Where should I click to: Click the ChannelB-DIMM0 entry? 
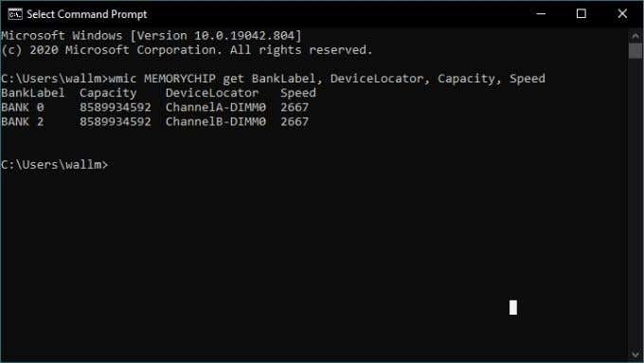(216, 121)
